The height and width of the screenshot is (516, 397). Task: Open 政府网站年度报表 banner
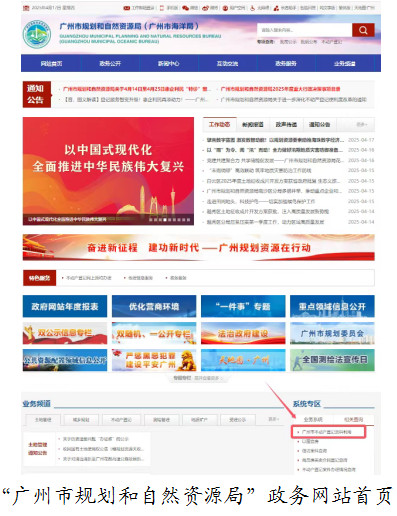(65, 306)
